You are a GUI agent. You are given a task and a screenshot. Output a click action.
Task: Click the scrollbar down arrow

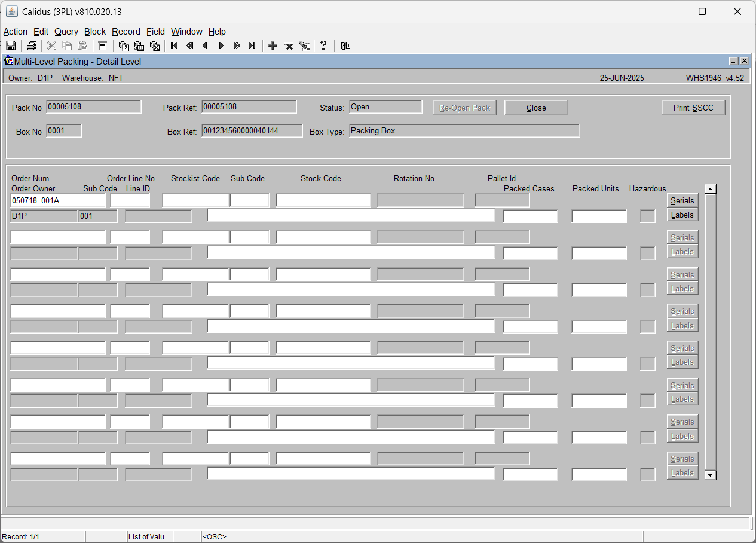click(711, 475)
